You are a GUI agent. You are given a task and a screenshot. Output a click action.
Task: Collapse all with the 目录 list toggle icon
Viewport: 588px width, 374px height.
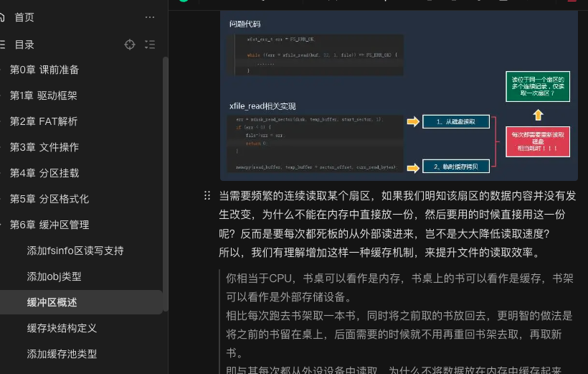click(x=149, y=45)
